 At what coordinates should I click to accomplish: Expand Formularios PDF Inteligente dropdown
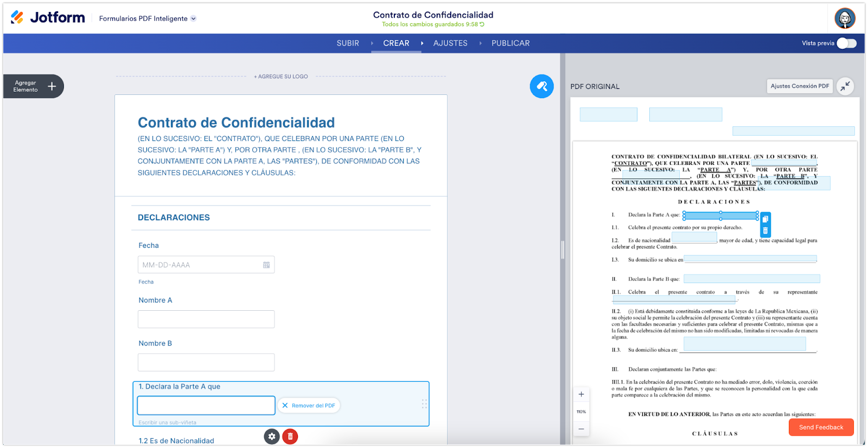(x=148, y=18)
